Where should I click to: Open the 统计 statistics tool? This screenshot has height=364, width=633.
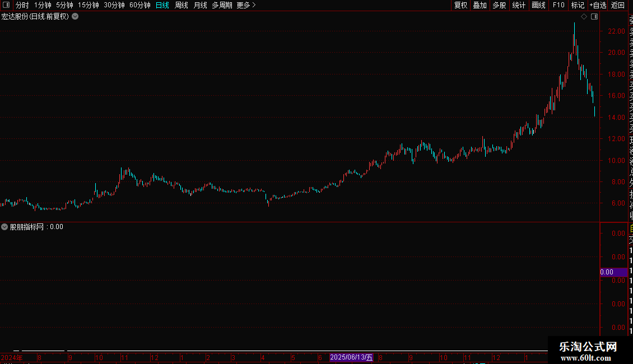click(x=519, y=5)
